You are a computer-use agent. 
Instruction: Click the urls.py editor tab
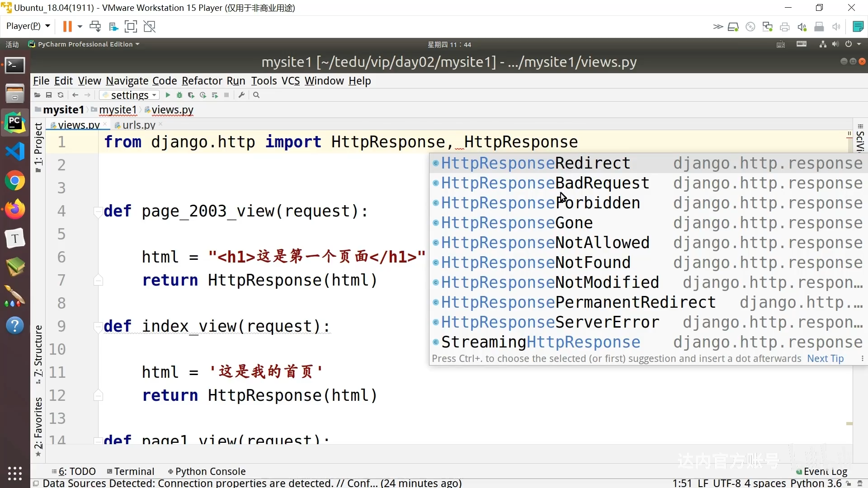coord(139,125)
